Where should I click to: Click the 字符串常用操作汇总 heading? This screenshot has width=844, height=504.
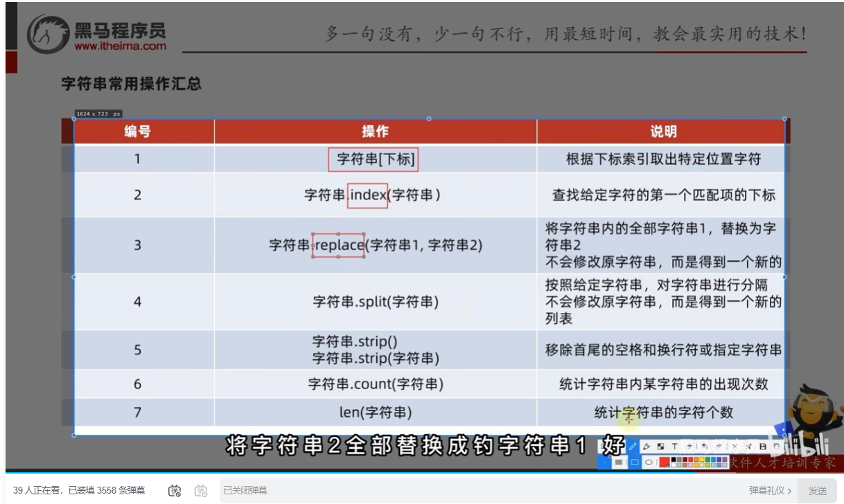pos(132,84)
